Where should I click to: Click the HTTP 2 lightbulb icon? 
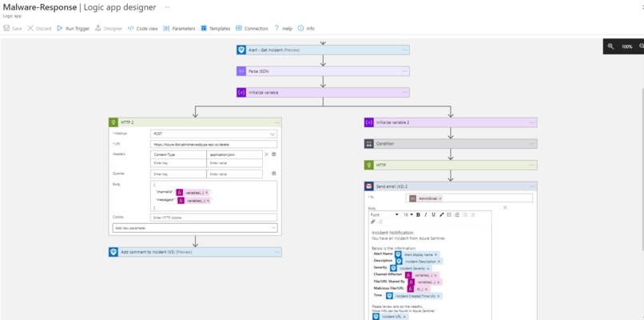click(x=113, y=122)
